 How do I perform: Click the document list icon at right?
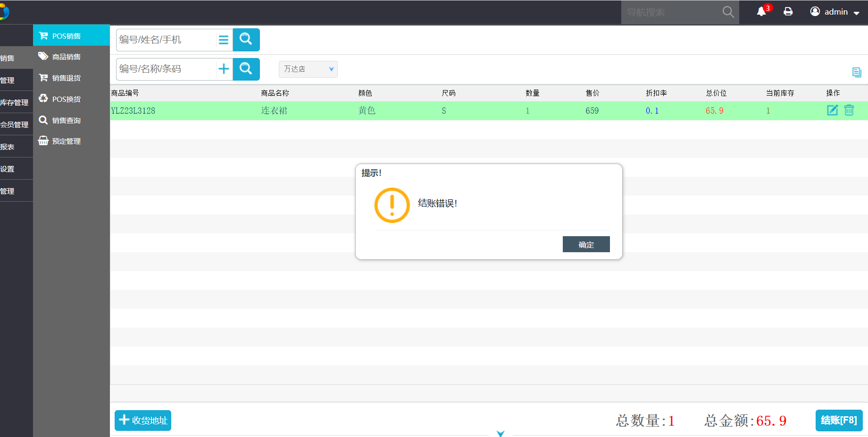(857, 72)
